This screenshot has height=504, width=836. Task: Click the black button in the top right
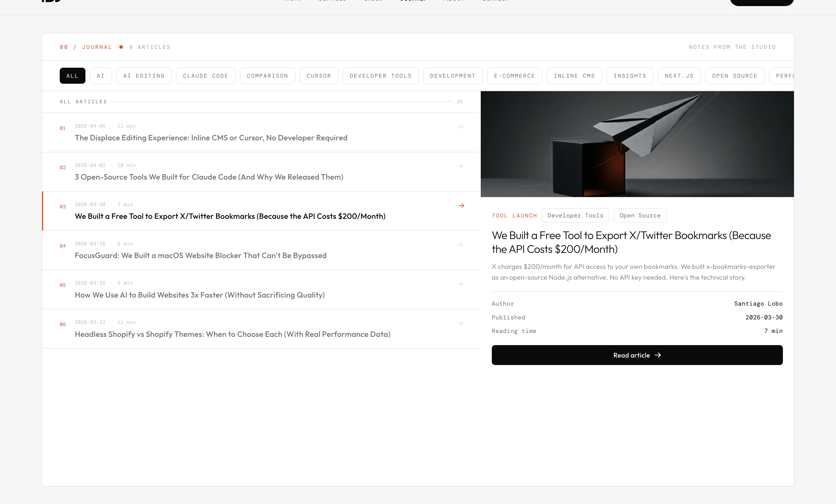click(761, 2)
